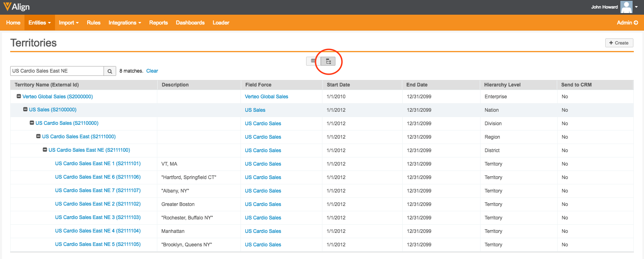Collapse the US Cardio Sales (S2110000) node

(32, 123)
